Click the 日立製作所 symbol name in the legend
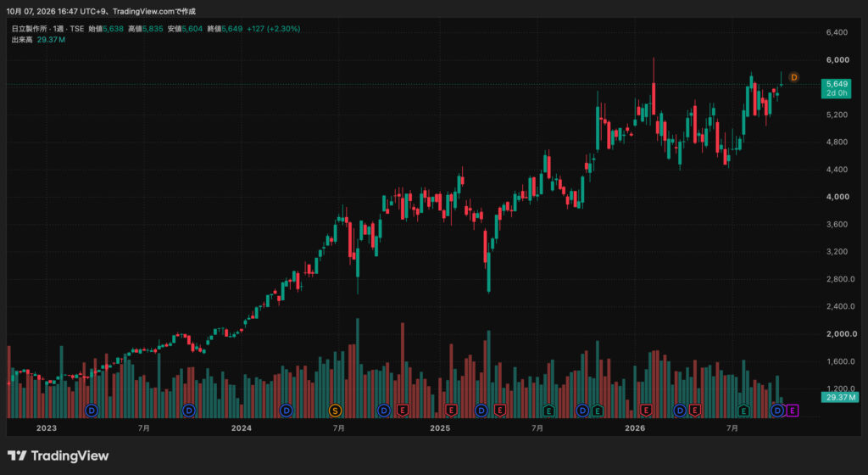868x475 pixels. click(x=30, y=29)
